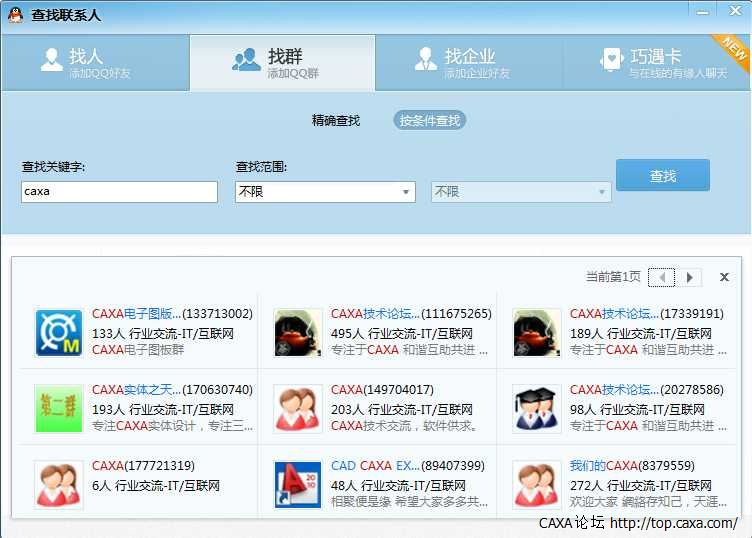Go to next results page arrow

click(690, 277)
